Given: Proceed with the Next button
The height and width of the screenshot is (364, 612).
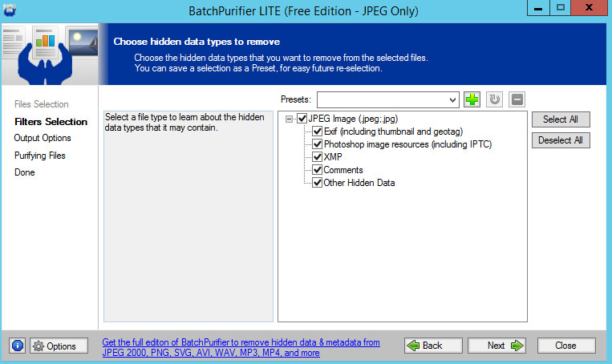Looking at the screenshot, I should (x=496, y=346).
